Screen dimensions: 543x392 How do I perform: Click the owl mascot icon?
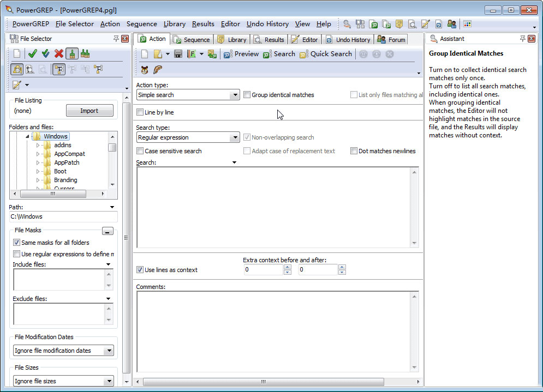[x=145, y=69]
